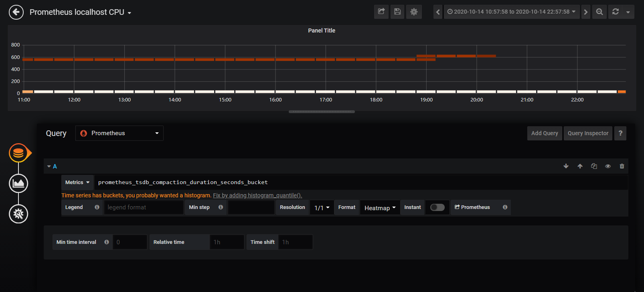Click 'Fix by adding histogram_quantile()' link
This screenshot has width=644, height=292.
[257, 195]
